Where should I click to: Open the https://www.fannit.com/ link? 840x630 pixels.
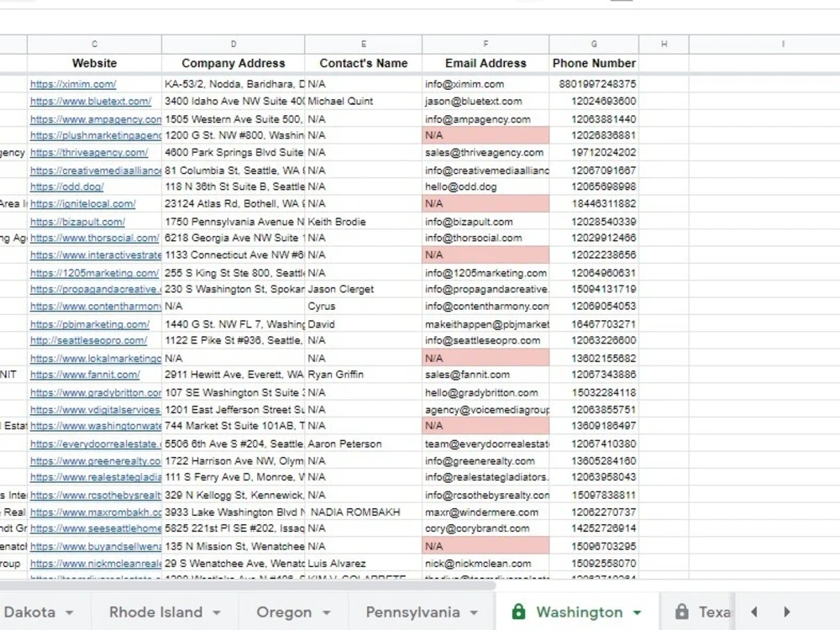point(85,375)
